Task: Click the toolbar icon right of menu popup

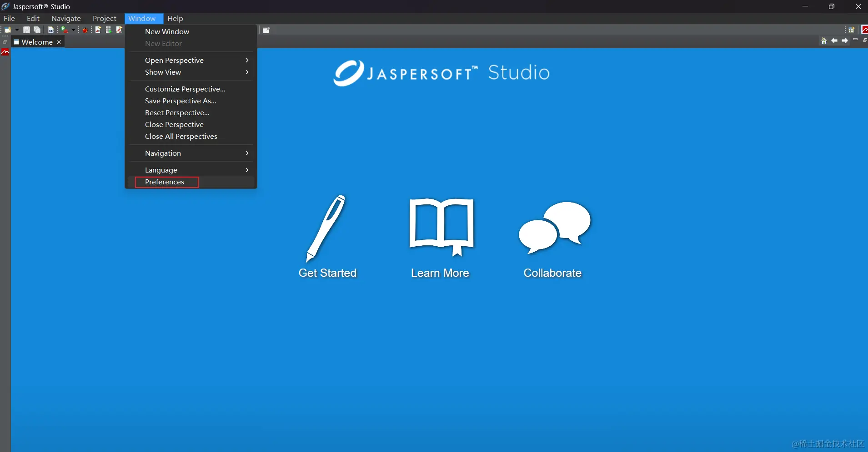Action: click(266, 30)
